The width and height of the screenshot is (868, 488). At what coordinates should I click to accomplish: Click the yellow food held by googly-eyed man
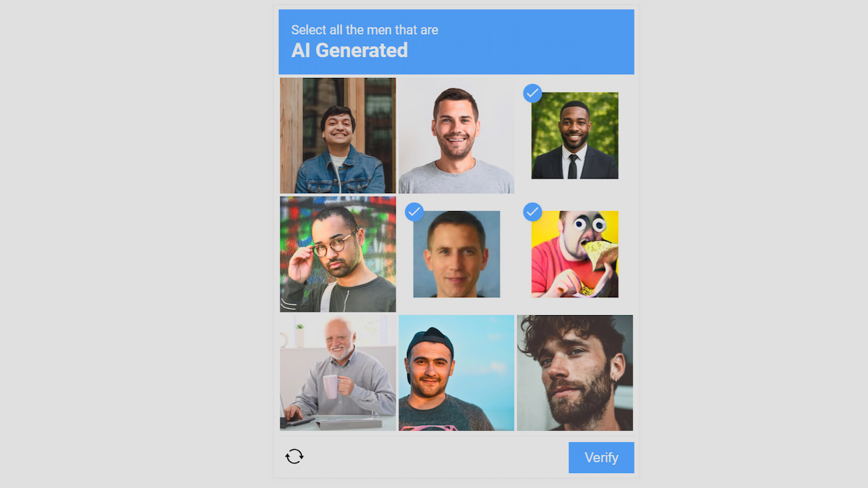(x=600, y=256)
